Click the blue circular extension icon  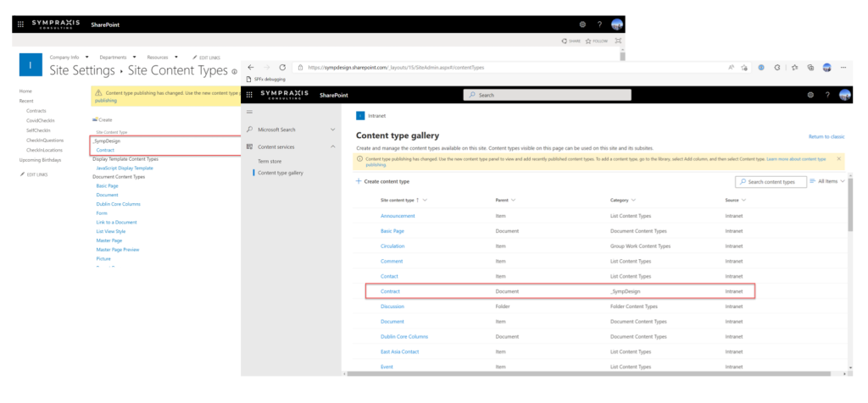761,68
